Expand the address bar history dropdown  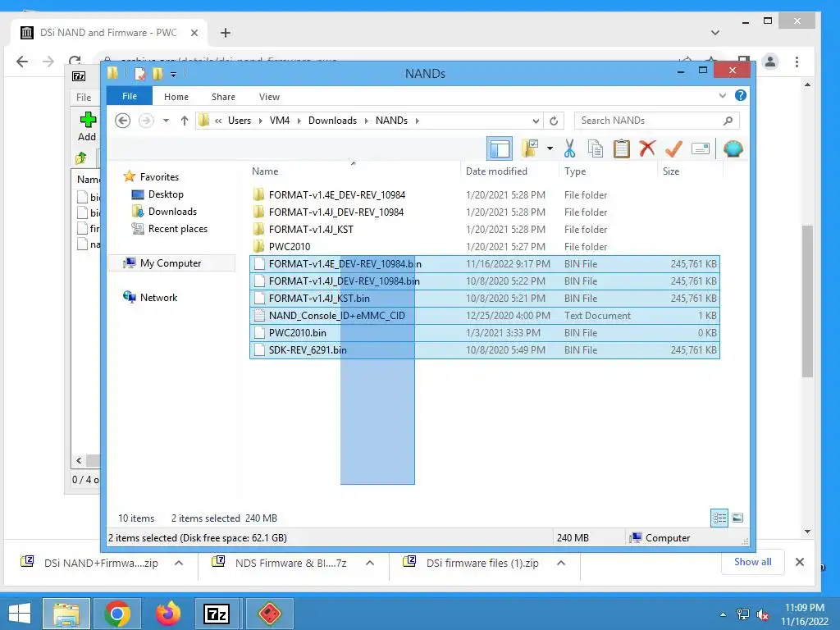point(535,121)
